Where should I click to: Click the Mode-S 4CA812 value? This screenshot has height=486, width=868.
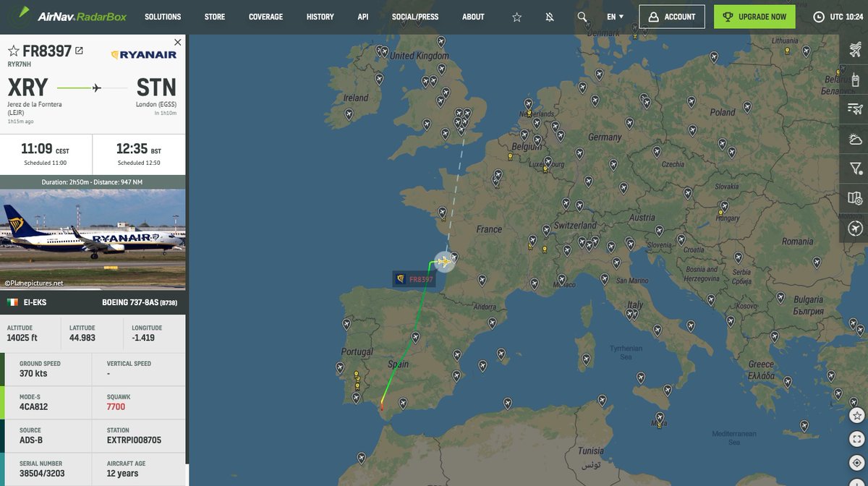[35, 407]
